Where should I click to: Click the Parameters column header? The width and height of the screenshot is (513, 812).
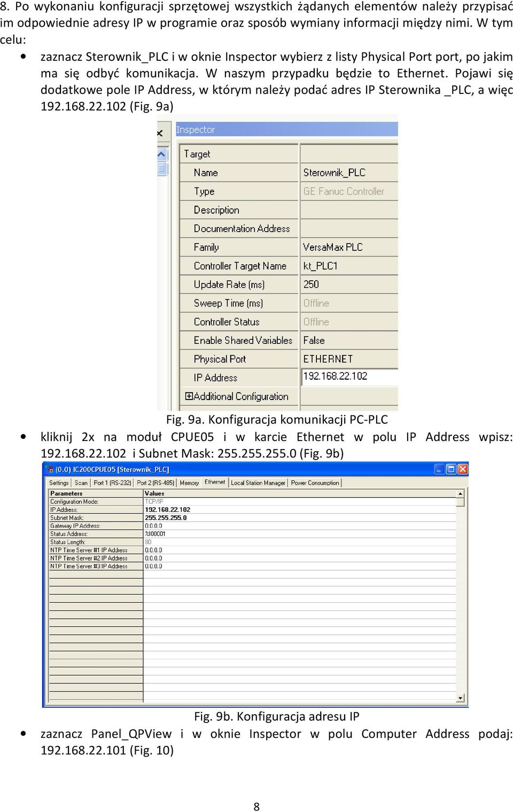click(96, 494)
